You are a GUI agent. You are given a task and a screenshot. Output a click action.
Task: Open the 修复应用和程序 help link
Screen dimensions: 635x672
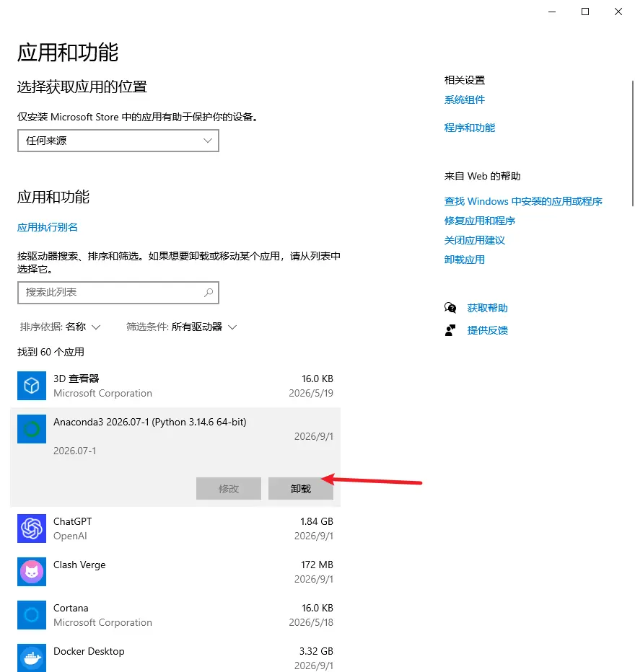tap(479, 221)
